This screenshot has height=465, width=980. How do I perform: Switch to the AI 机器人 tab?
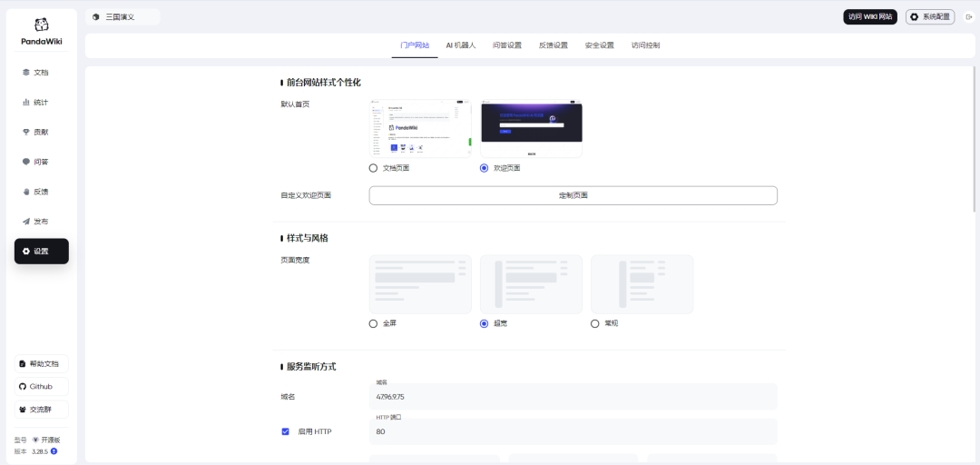(x=460, y=45)
